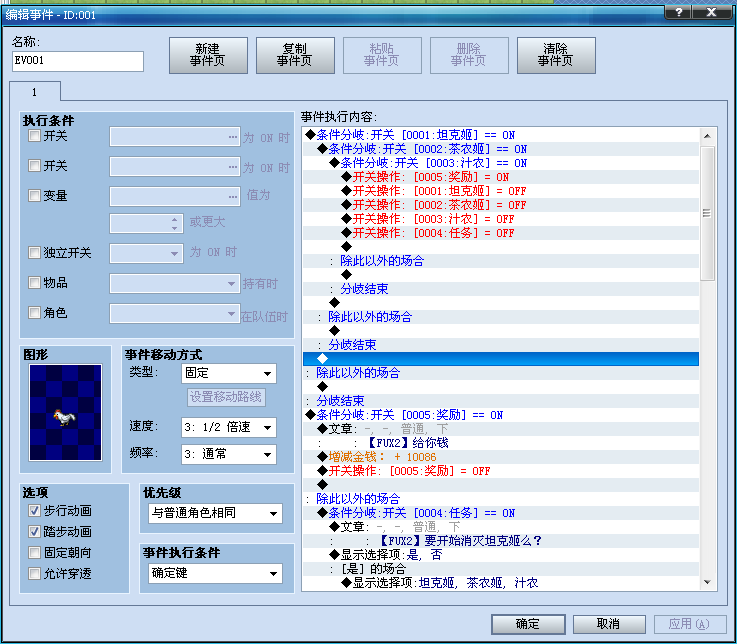Open the 角色 dropdown list
This screenshot has width=737, height=644.
(175, 314)
